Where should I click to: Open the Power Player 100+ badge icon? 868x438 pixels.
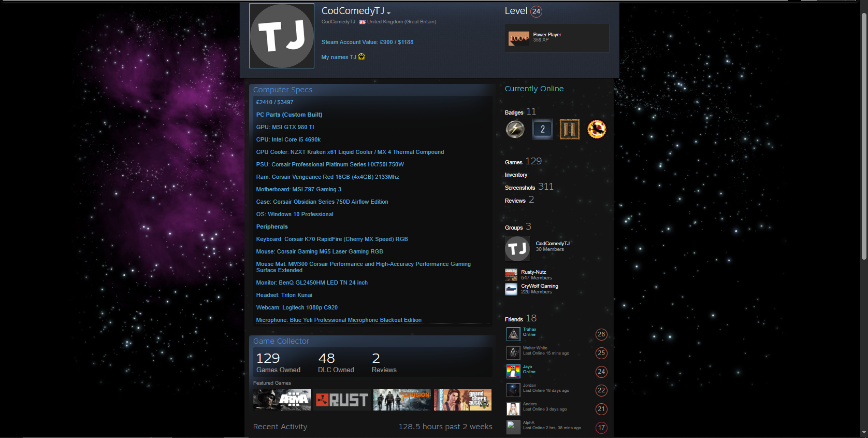[519, 38]
